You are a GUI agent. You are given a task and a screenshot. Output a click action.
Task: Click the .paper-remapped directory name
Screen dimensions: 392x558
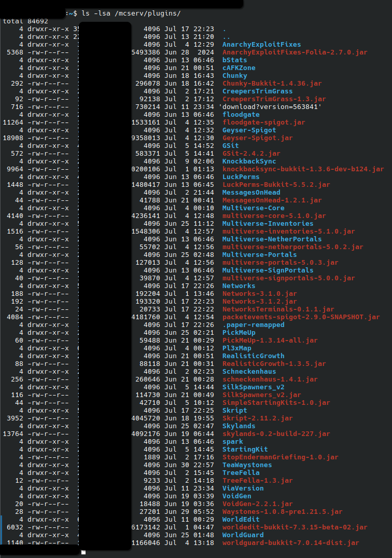254,325
